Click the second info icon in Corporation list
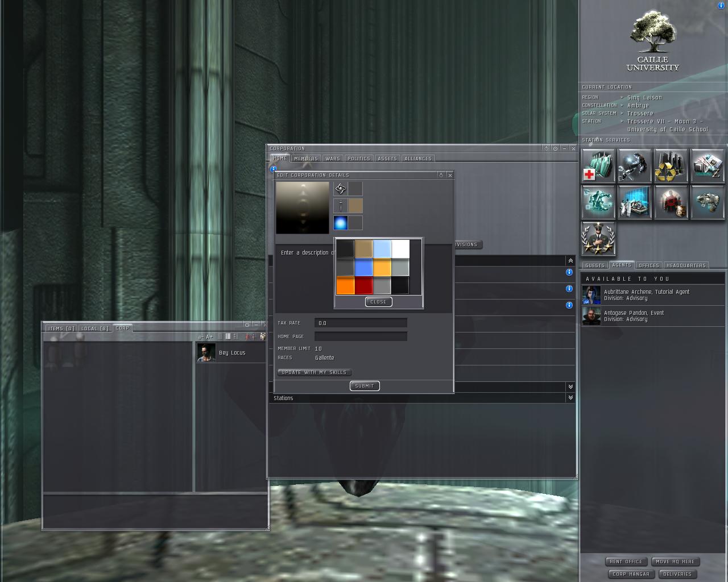This screenshot has height=582, width=728. pyautogui.click(x=569, y=289)
